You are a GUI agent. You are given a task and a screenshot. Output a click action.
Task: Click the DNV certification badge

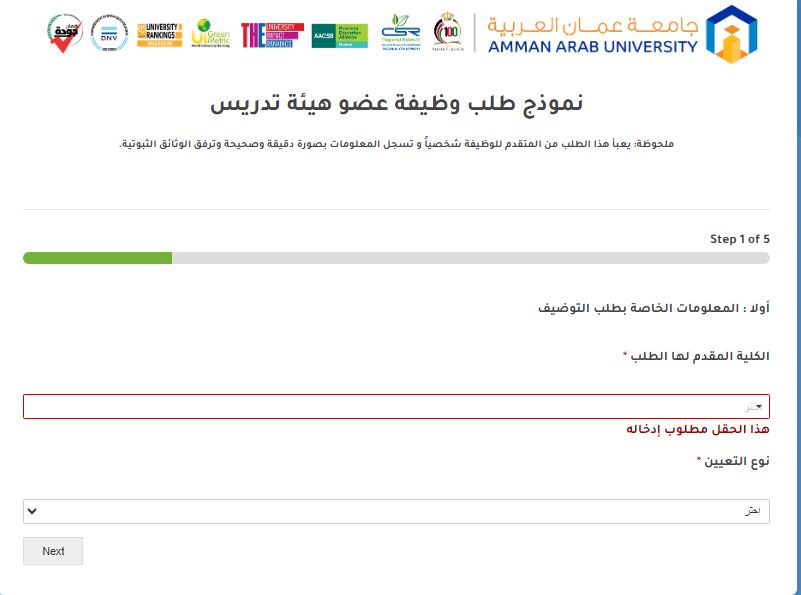(108, 35)
